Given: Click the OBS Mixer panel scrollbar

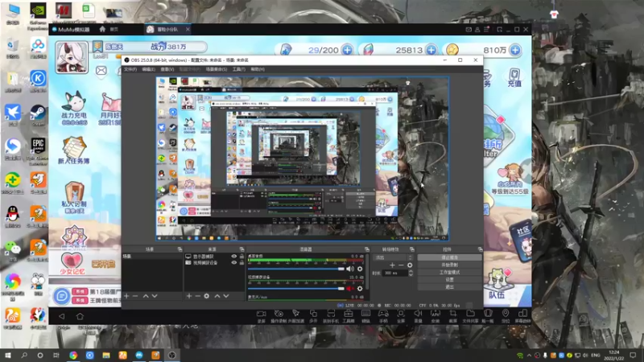Looking at the screenshot, I should coord(367,271).
